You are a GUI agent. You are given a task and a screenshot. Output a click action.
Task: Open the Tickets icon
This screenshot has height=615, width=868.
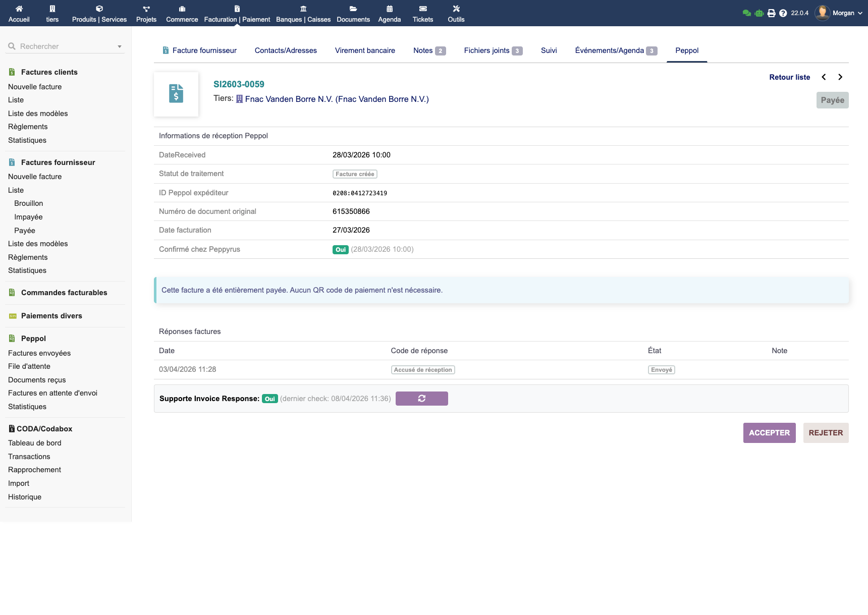pyautogui.click(x=423, y=9)
